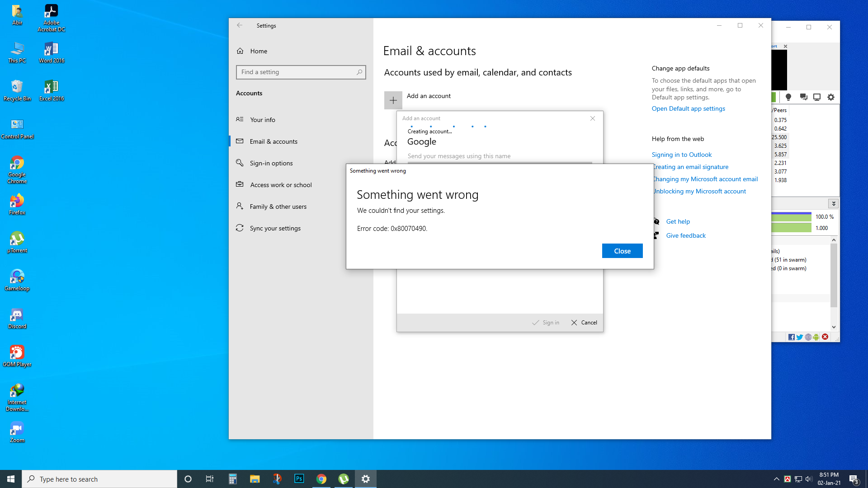
Task: Expand the uTorrent detail pane double chevron
Action: click(833, 204)
